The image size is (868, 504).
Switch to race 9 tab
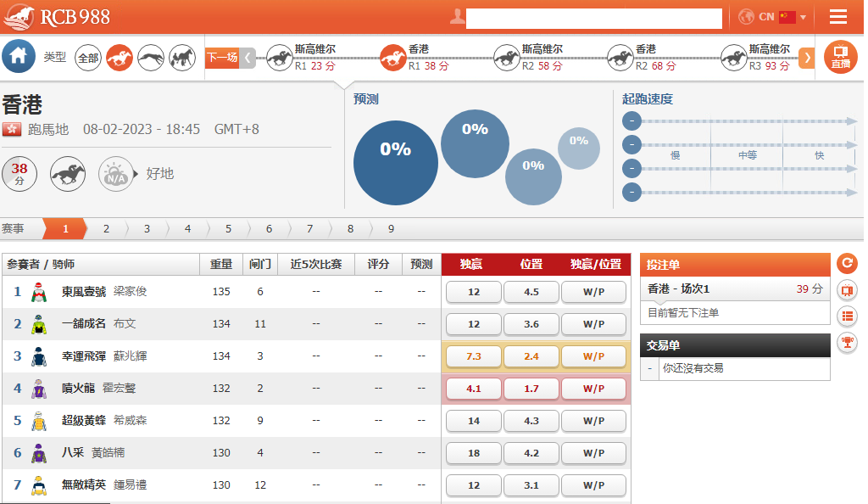click(391, 229)
